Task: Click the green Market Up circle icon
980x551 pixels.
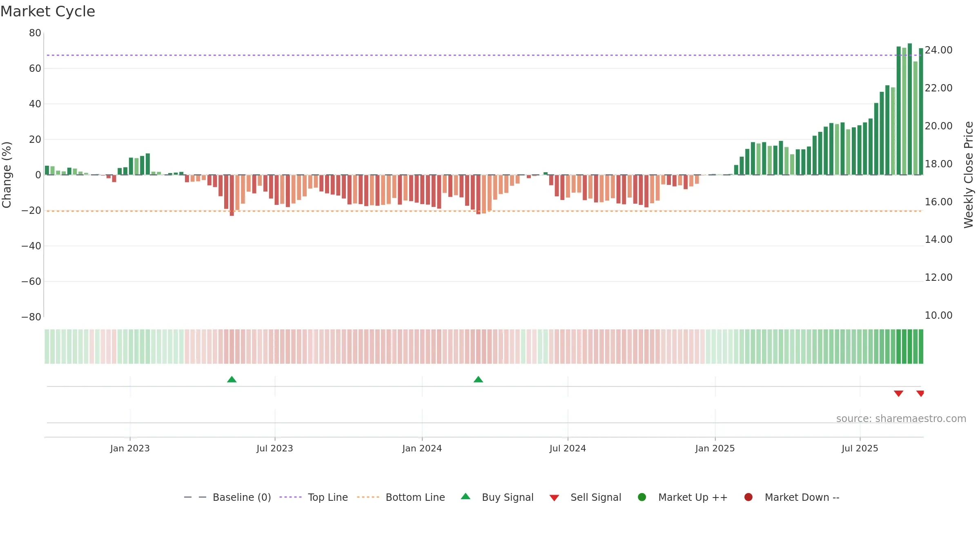Action: coord(642,497)
